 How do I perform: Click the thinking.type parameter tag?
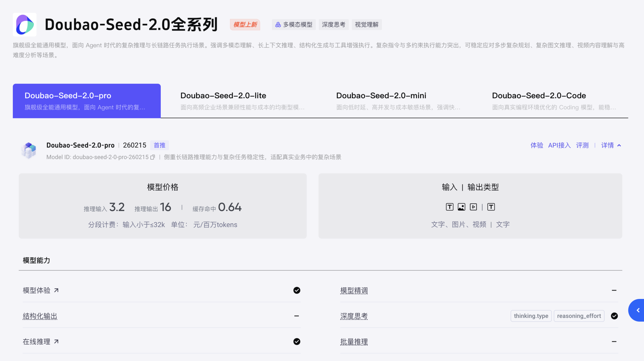pos(531,316)
